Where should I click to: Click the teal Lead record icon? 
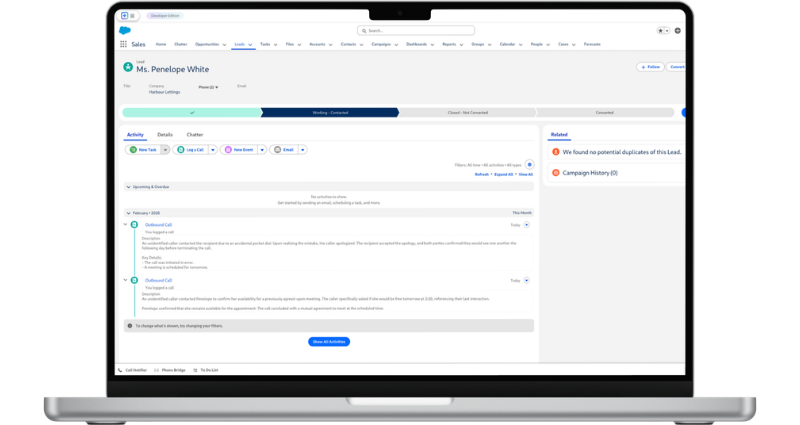(x=128, y=67)
